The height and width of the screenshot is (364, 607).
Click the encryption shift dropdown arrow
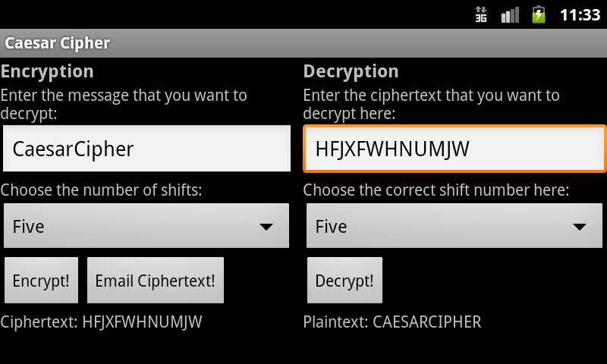[x=266, y=227]
